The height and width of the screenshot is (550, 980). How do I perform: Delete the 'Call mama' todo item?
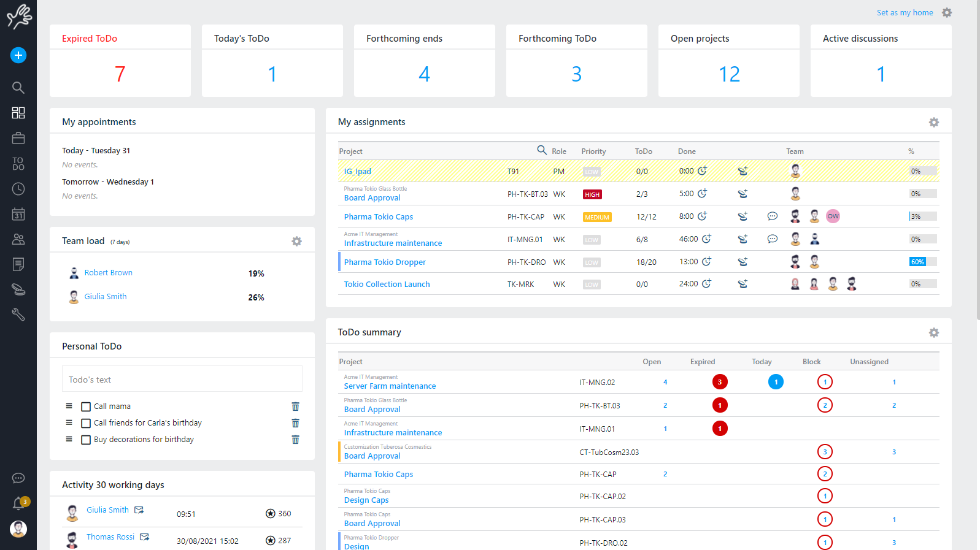point(295,407)
